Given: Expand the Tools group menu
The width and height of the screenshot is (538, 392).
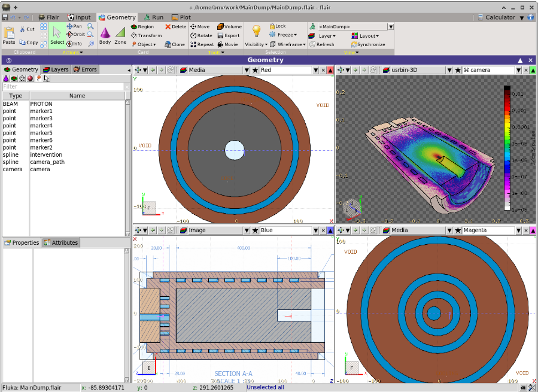Looking at the screenshot, I should point(216,53).
